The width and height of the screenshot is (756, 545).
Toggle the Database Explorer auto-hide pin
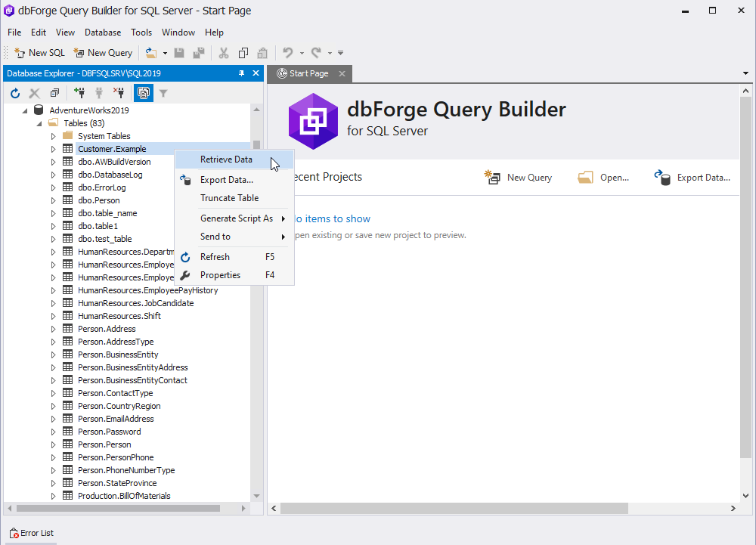coord(242,73)
